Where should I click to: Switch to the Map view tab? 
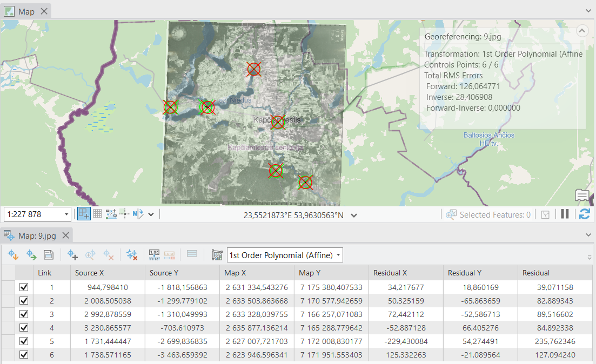[26, 11]
